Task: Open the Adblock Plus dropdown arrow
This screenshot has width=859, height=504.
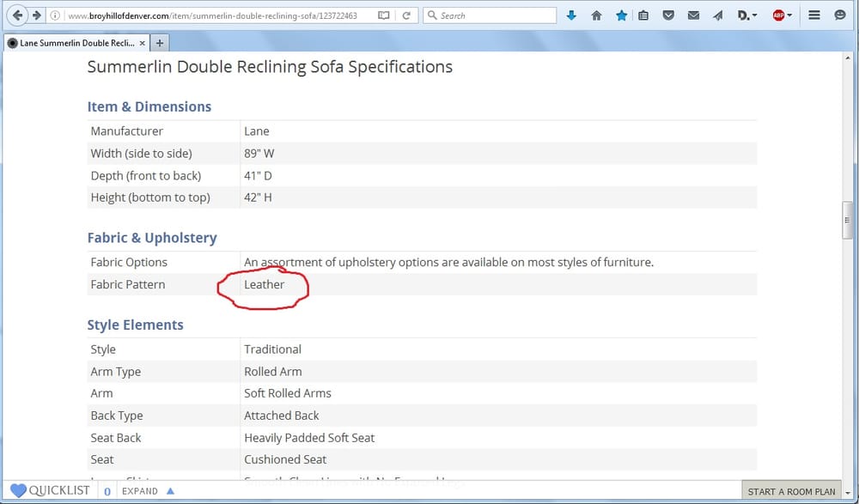Action: tap(791, 15)
